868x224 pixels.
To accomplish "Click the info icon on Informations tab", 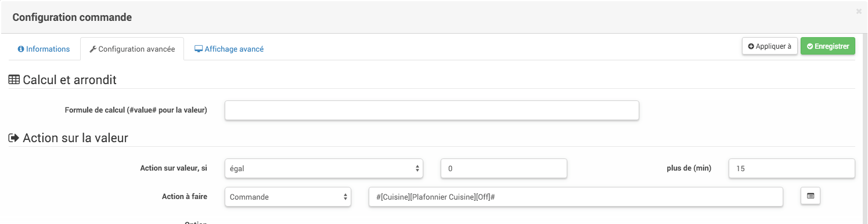I will (x=21, y=49).
